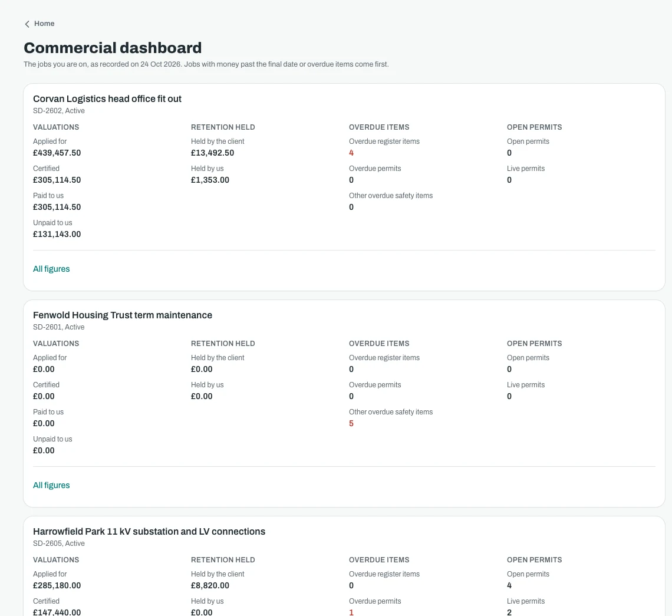
Task: Click the back chevron beside Home
Action: [x=27, y=24]
